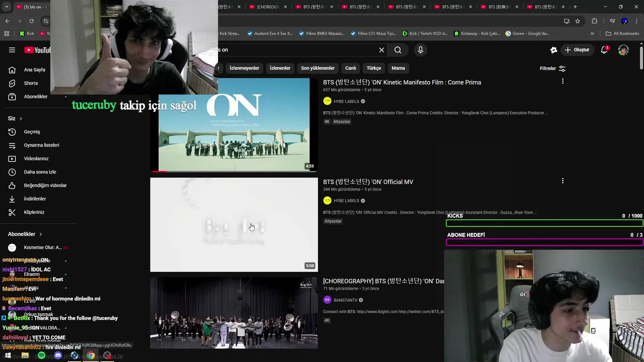Open Chrome media control icon
Viewport: 644px width, 362px height.
coord(612,21)
